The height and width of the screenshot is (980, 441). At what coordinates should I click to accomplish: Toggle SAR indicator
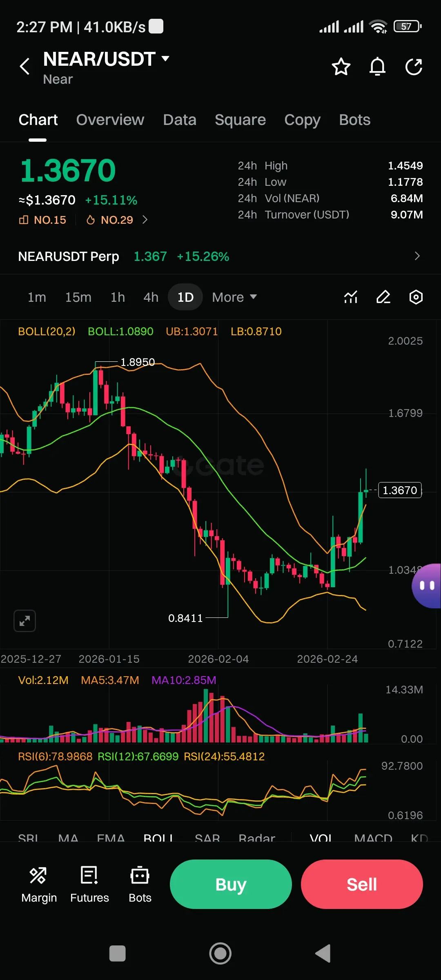tap(207, 837)
